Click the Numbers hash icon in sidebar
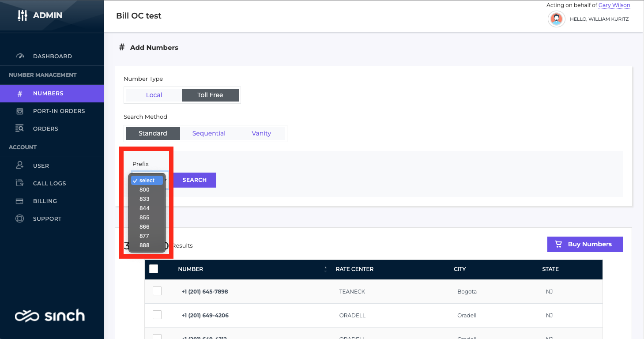644x339 pixels. point(20,94)
